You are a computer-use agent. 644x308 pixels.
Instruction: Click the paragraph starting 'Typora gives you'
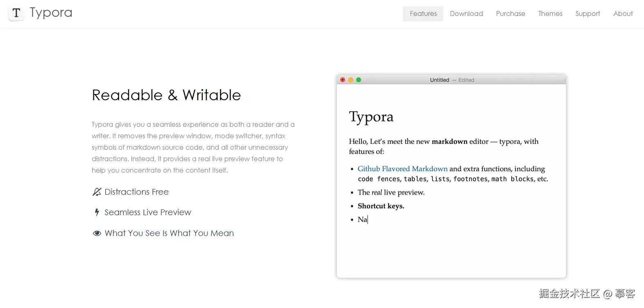(x=193, y=147)
